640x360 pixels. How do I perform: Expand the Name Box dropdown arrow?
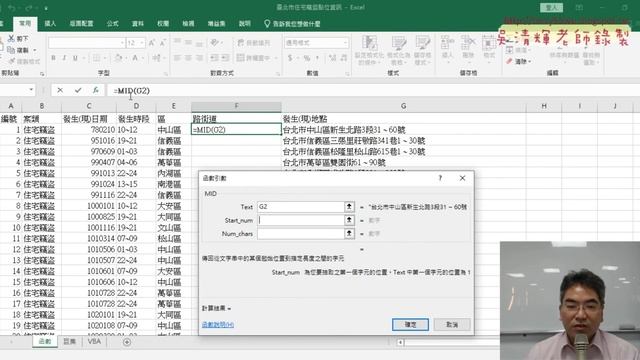(x=31, y=90)
